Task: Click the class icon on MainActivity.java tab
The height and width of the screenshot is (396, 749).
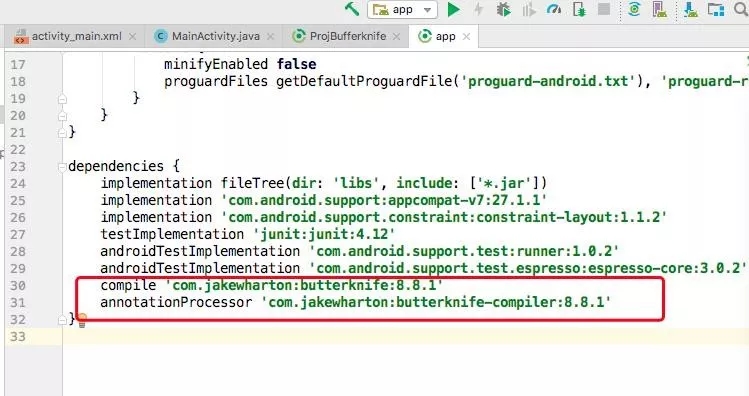Action: (x=161, y=36)
